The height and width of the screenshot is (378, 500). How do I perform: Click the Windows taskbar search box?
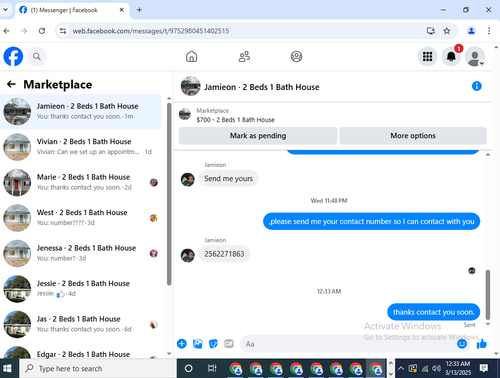98,368
